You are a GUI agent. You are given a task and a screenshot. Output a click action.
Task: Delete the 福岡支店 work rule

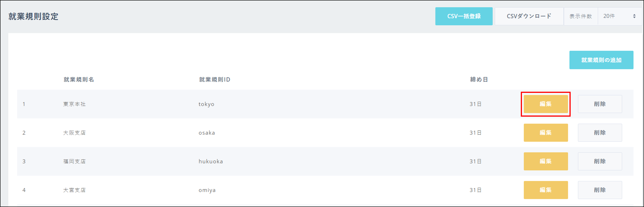[x=599, y=161]
